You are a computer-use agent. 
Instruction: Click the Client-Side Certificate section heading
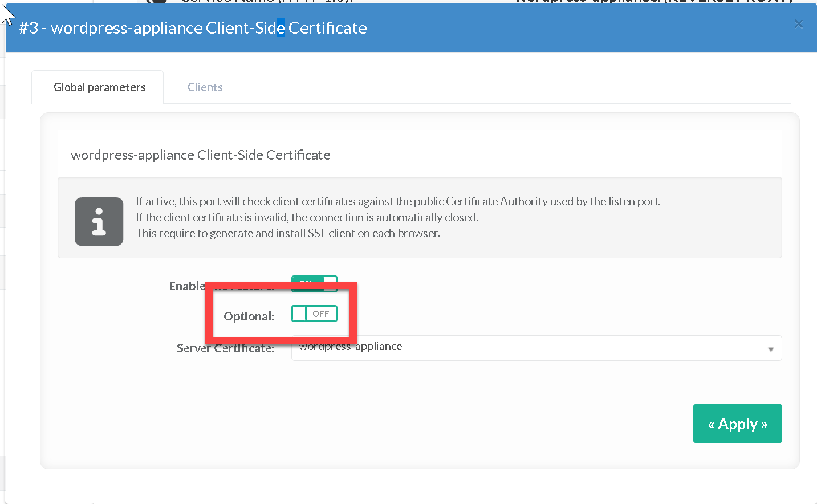(200, 155)
